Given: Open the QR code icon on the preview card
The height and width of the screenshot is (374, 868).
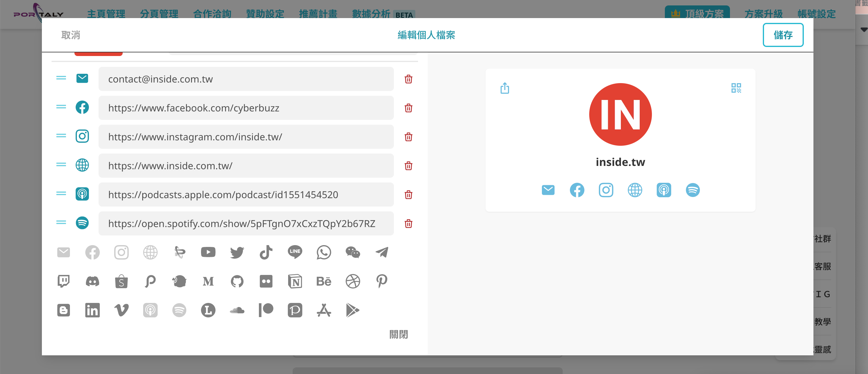Looking at the screenshot, I should [x=736, y=88].
